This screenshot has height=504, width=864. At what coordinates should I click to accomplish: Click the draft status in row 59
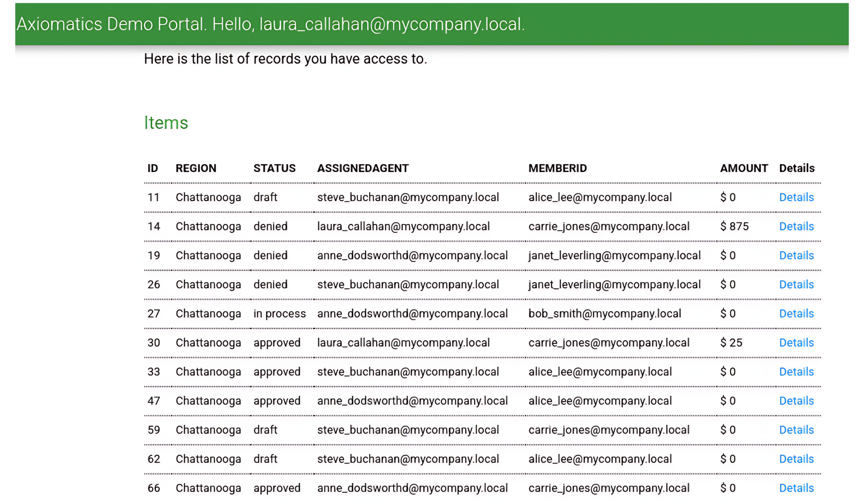(265, 430)
